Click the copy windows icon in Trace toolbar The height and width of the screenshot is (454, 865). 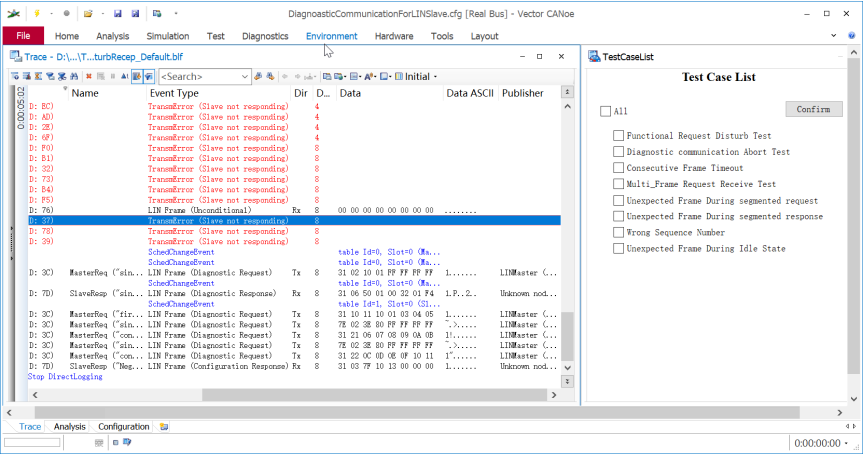click(x=327, y=77)
